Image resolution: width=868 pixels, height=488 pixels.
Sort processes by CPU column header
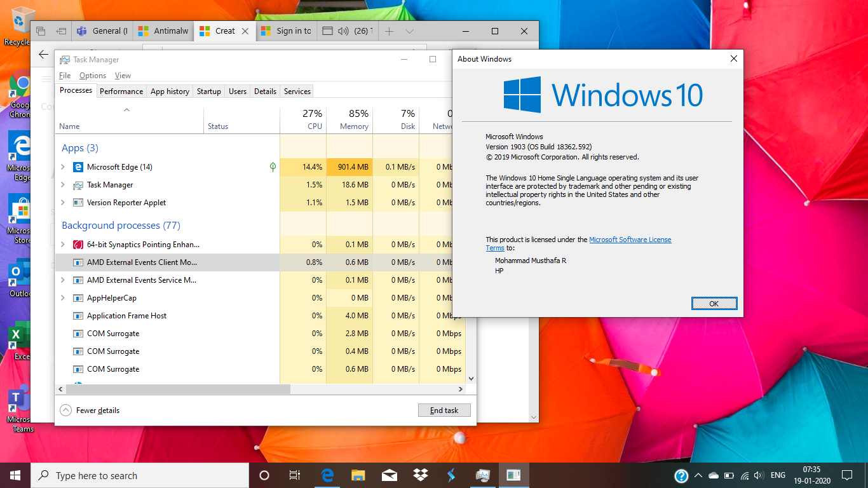pyautogui.click(x=303, y=119)
